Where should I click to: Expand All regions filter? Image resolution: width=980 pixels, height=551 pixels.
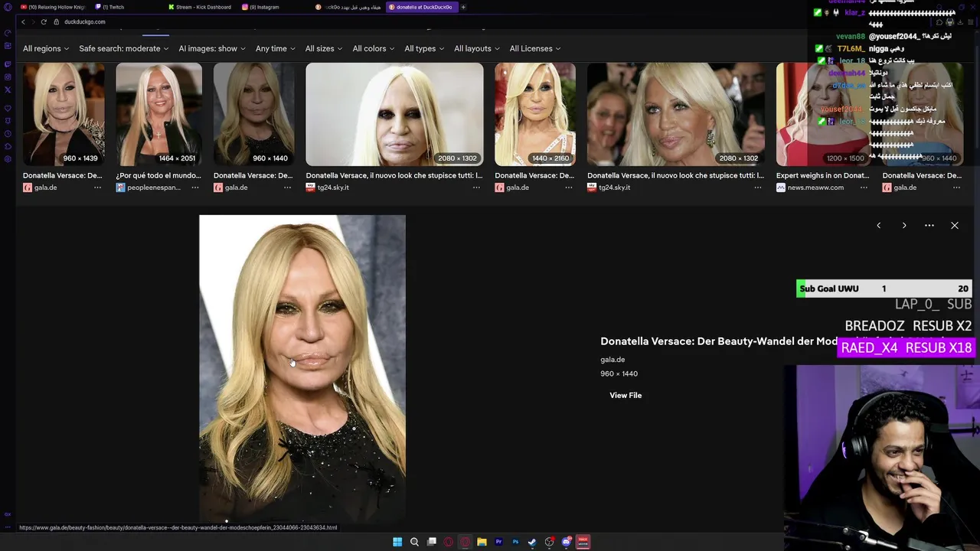click(x=46, y=48)
